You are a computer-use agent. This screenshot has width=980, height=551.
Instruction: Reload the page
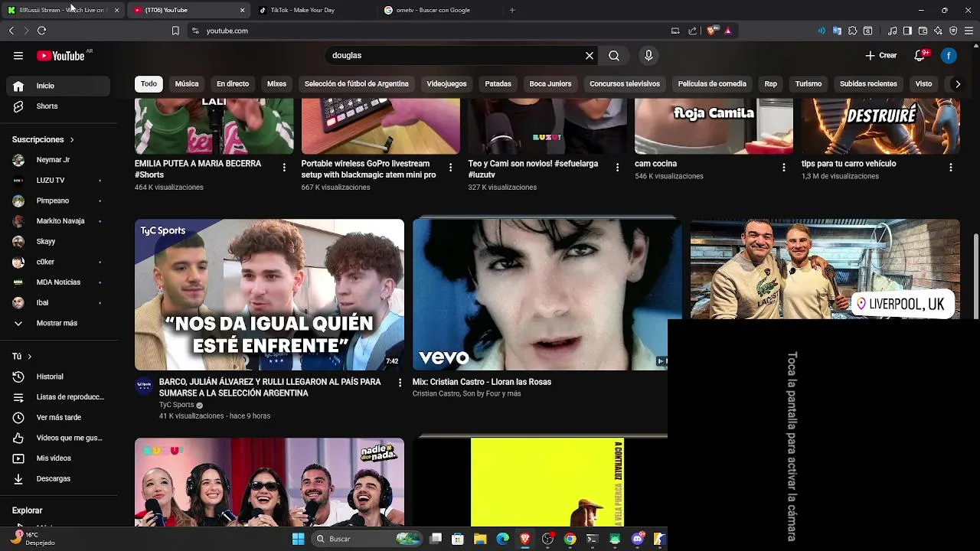(x=41, y=31)
